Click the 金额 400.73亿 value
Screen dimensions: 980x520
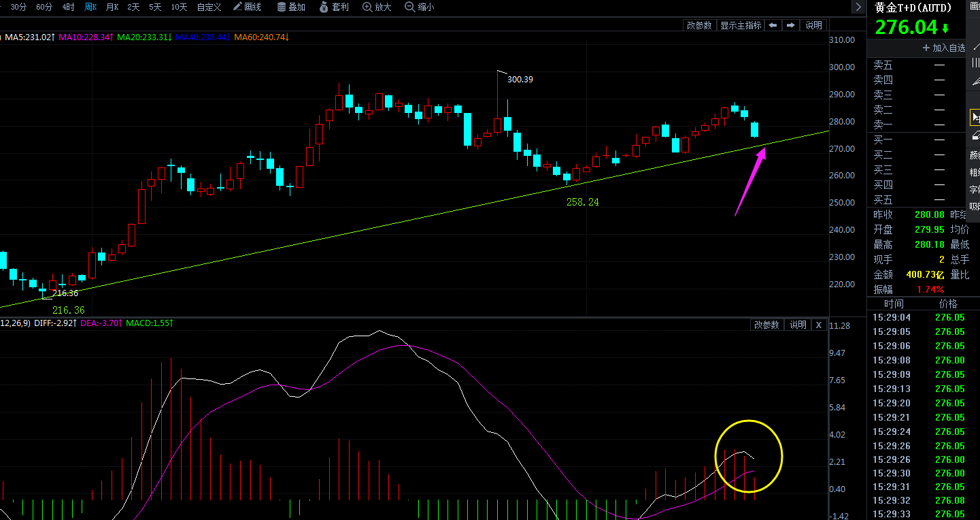click(926, 274)
